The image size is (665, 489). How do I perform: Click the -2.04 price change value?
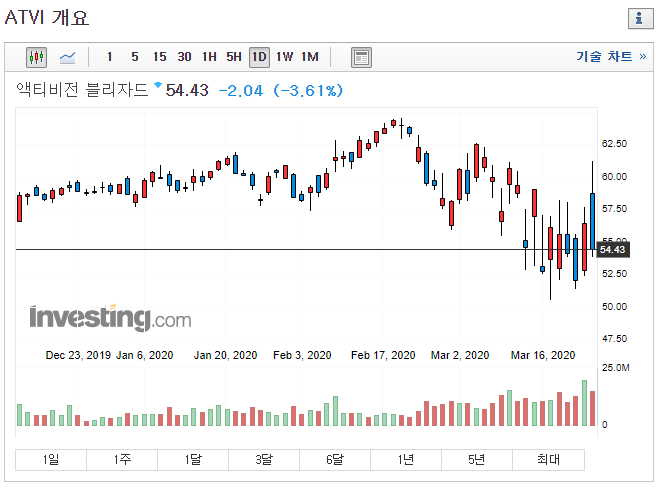241,90
